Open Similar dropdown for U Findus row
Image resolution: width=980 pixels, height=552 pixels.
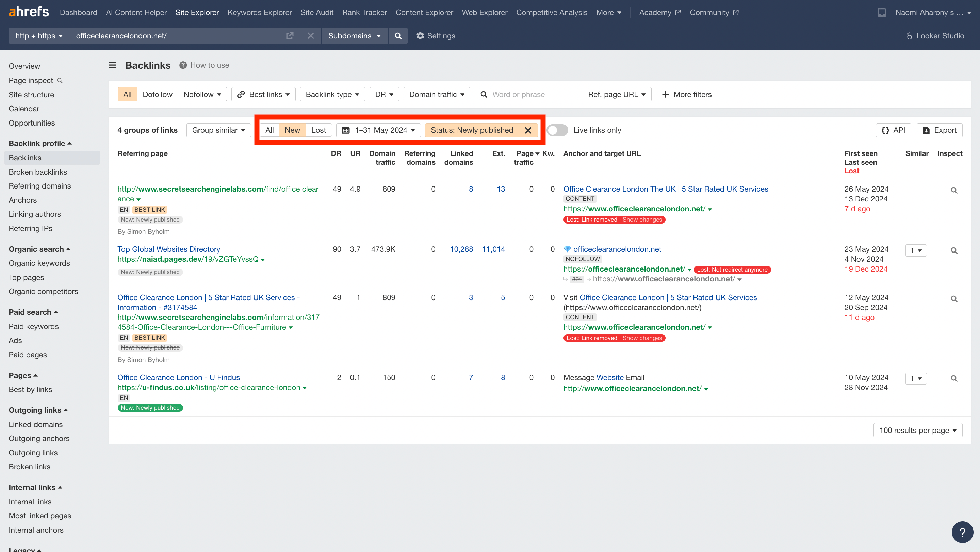916,378
